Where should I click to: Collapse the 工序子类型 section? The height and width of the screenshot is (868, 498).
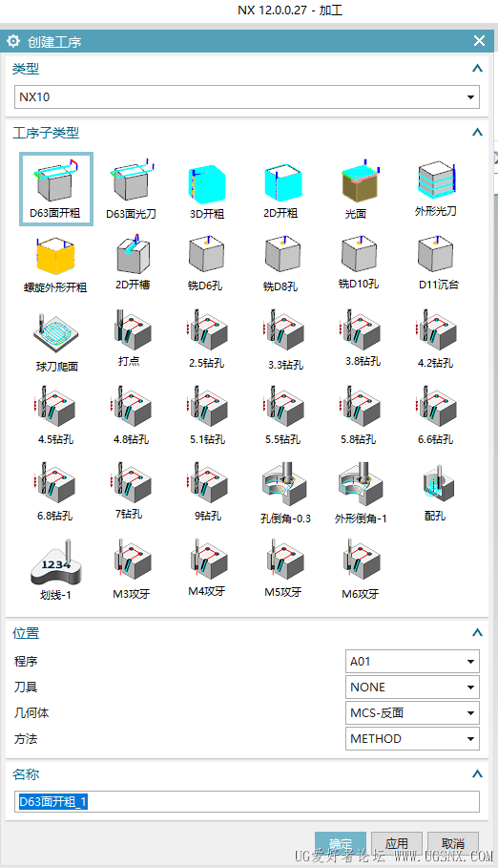[477, 133]
